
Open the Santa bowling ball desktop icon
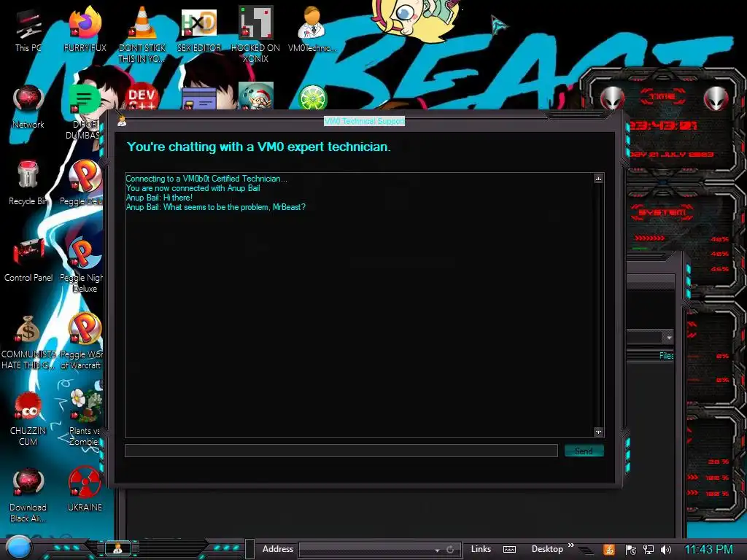[256, 96]
